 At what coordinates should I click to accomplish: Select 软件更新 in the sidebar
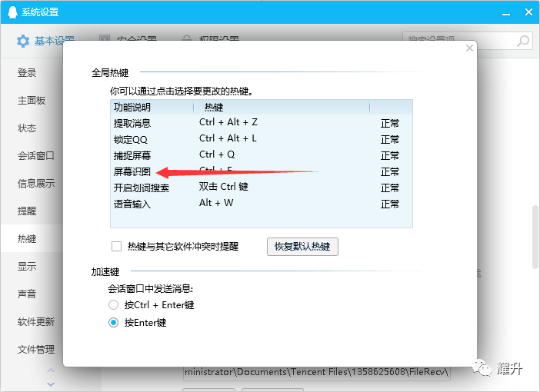tap(36, 321)
